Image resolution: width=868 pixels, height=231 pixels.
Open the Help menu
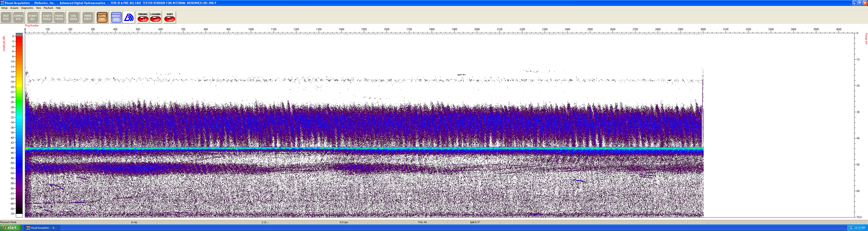[x=58, y=8]
